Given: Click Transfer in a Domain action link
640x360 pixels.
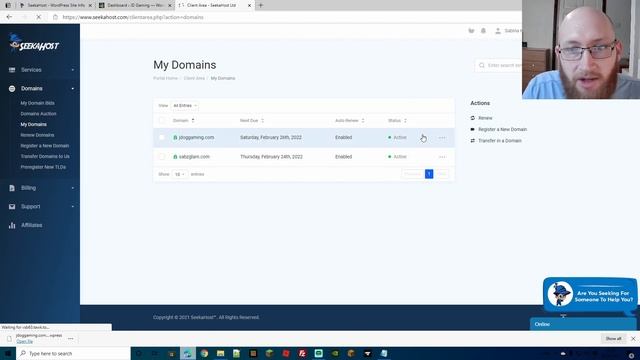Looking at the screenshot, I should pos(500,140).
